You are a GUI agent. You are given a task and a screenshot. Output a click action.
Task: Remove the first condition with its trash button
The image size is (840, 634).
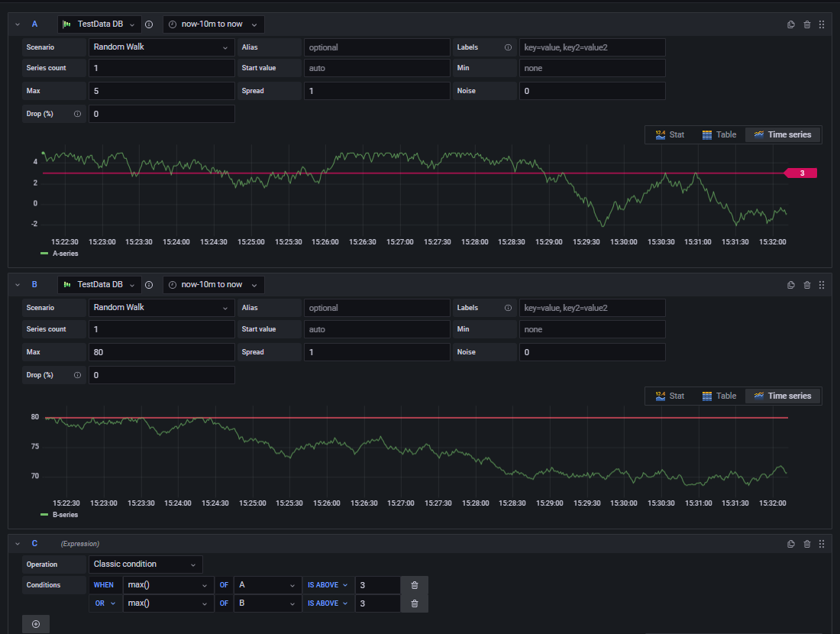pyautogui.click(x=414, y=584)
